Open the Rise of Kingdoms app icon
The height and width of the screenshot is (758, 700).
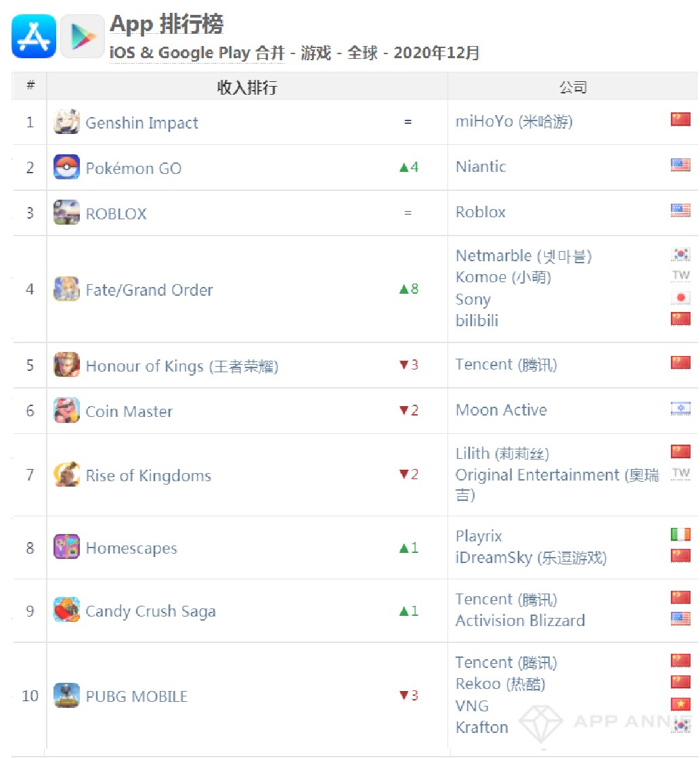point(67,474)
